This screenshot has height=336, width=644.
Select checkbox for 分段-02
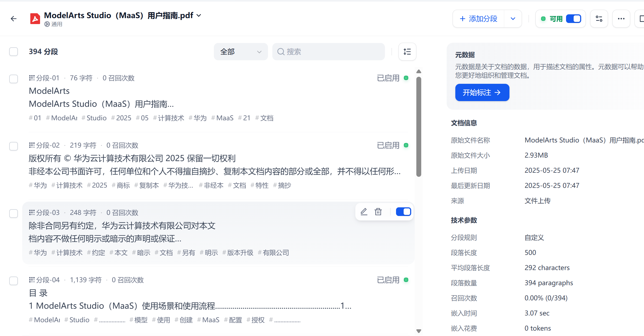14,146
